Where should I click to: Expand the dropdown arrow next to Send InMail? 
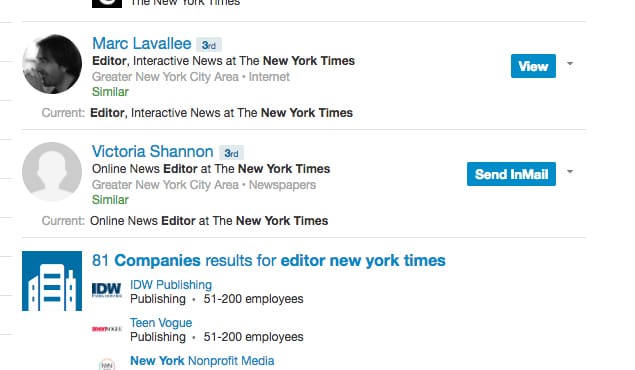570,171
